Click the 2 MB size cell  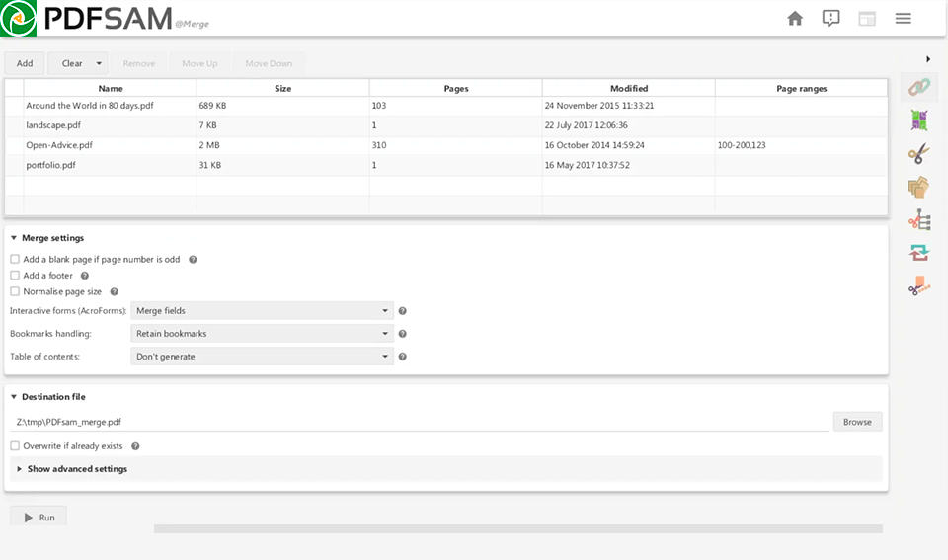point(283,145)
